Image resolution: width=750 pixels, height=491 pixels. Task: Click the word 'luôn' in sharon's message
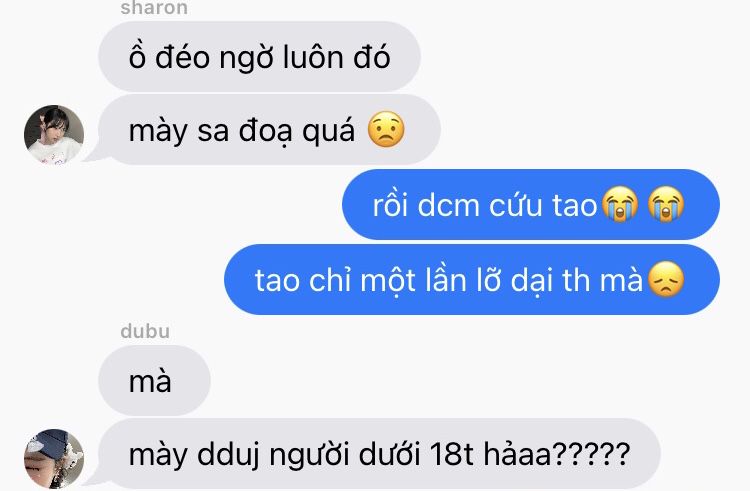pyautogui.click(x=313, y=57)
